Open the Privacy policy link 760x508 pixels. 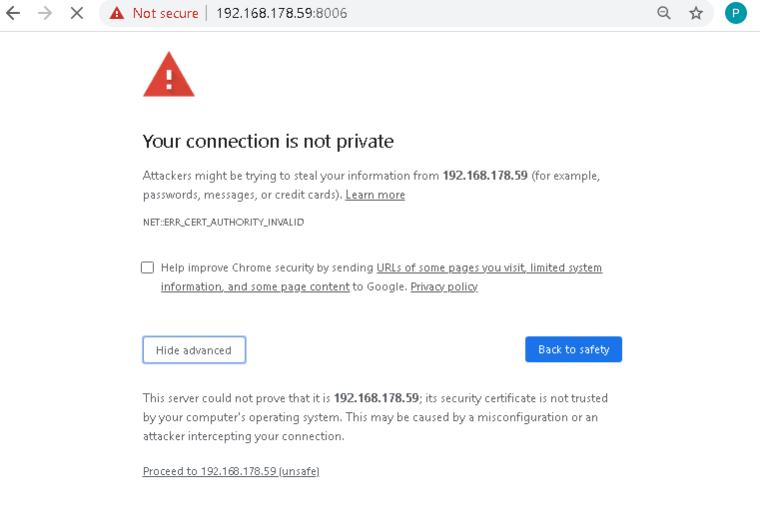coord(444,287)
